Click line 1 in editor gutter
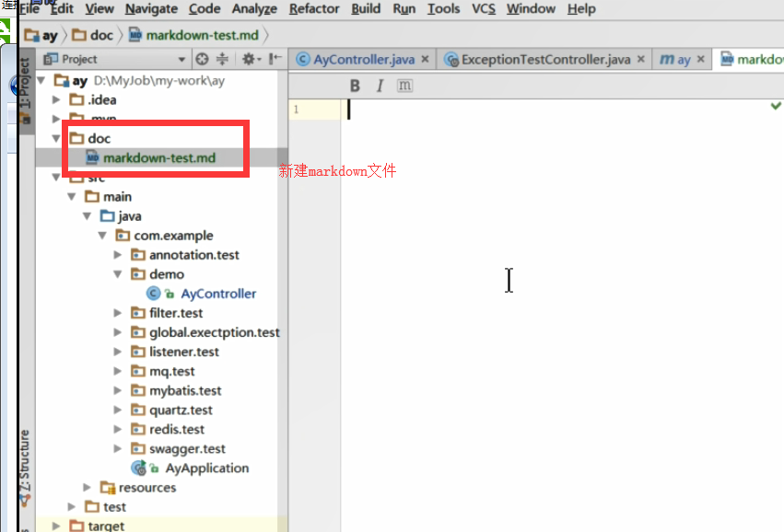 coord(296,110)
